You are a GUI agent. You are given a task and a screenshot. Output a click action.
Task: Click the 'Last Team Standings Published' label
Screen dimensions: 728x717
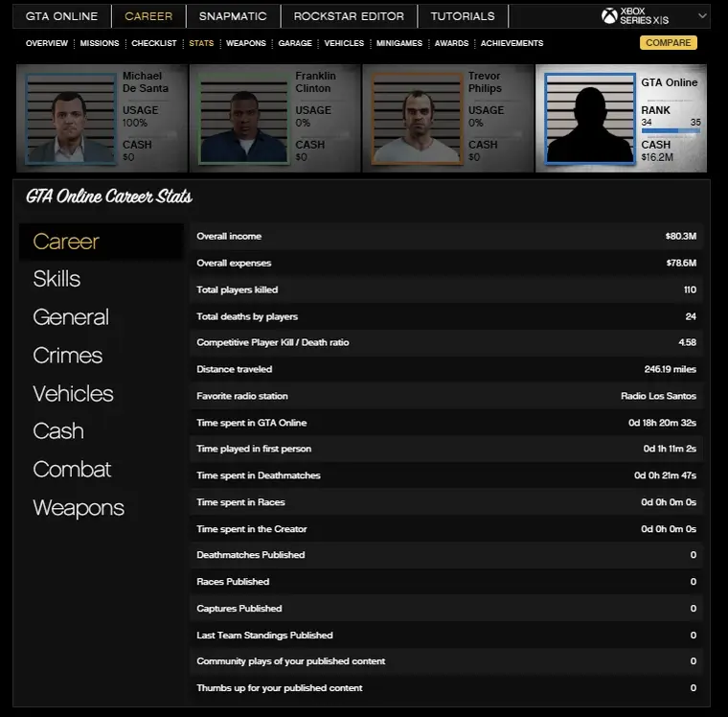click(x=264, y=636)
